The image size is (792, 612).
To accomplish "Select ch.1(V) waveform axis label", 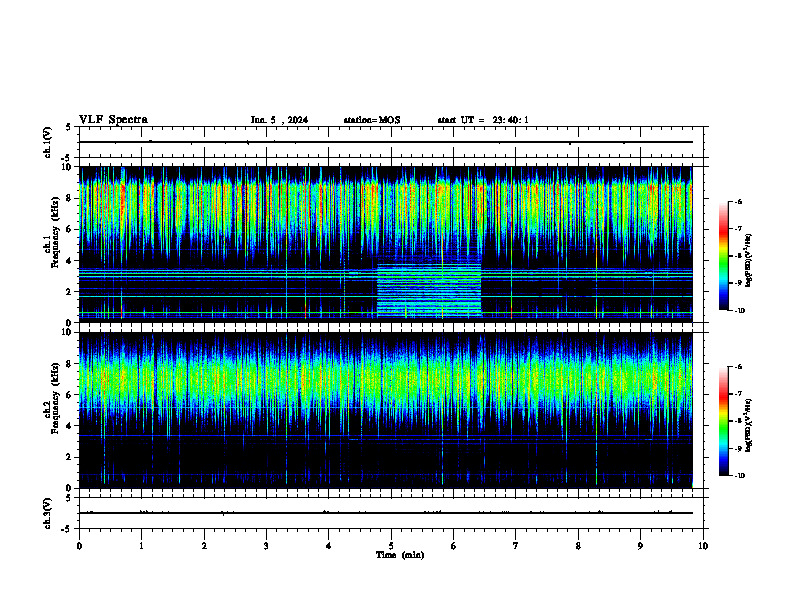I will [47, 142].
